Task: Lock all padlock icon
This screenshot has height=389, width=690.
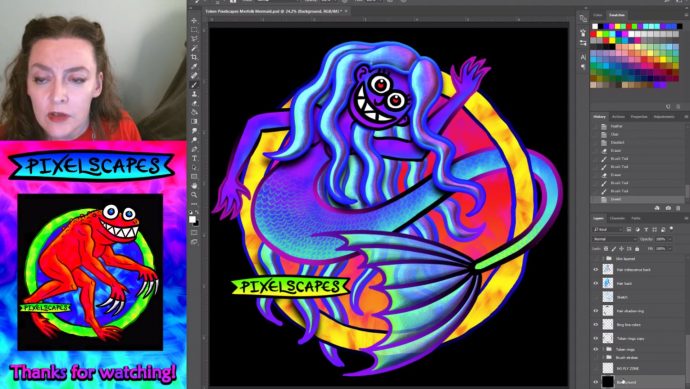Action: pyautogui.click(x=637, y=249)
